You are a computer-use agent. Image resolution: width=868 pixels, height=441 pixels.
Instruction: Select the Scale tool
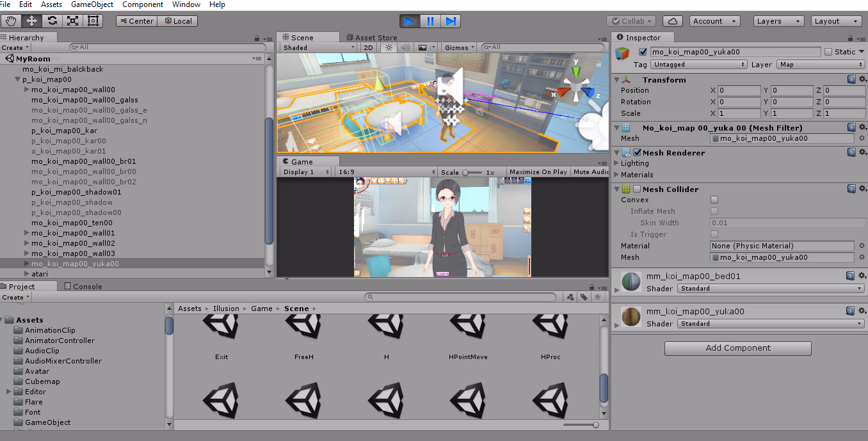click(x=72, y=21)
